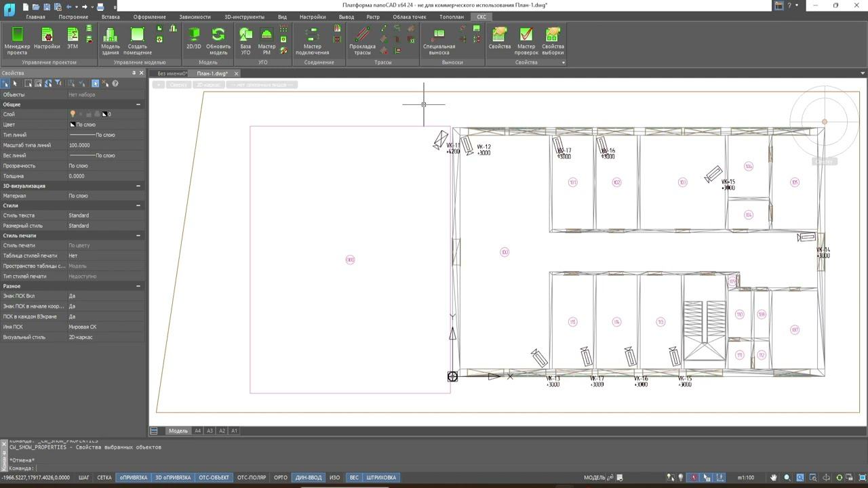Open the Топоплан ribbon tab
Image resolution: width=868 pixels, height=488 pixels.
452,17
